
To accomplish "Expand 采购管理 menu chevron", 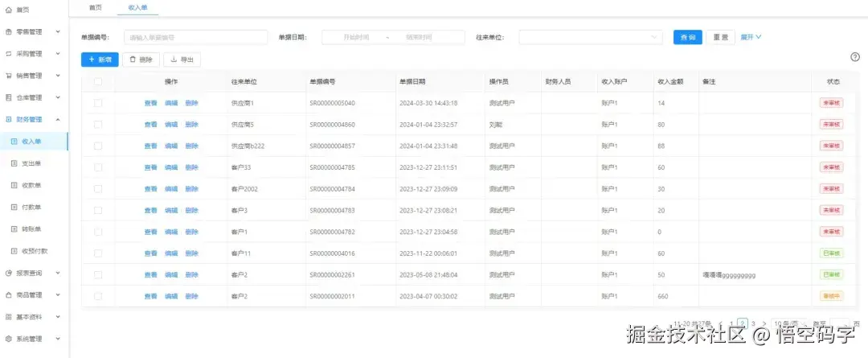I will pos(58,54).
